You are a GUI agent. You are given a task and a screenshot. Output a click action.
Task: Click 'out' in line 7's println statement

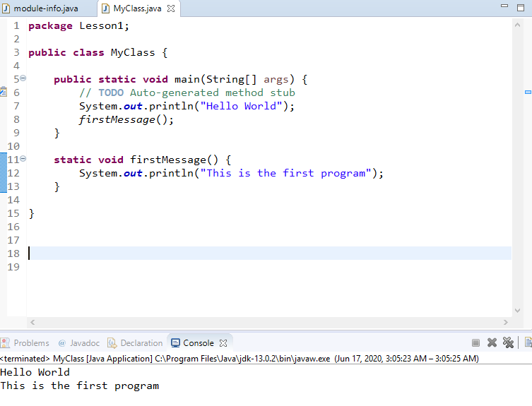[133, 106]
